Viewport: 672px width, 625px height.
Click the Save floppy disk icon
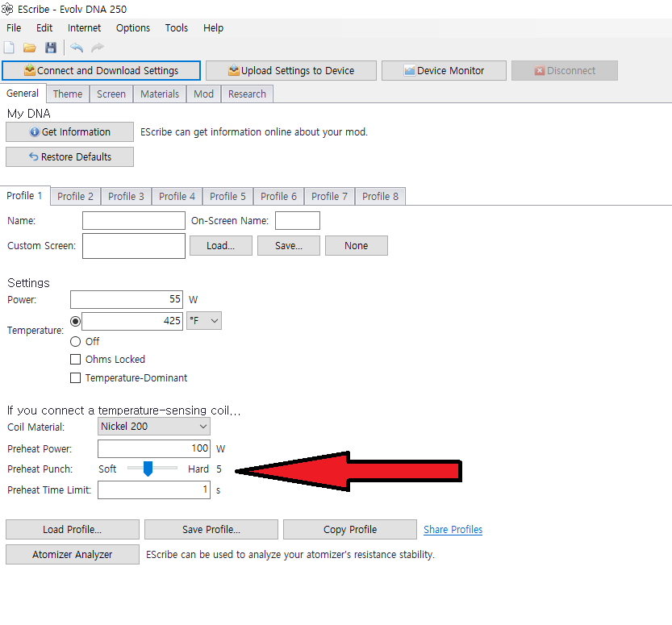pos(51,48)
